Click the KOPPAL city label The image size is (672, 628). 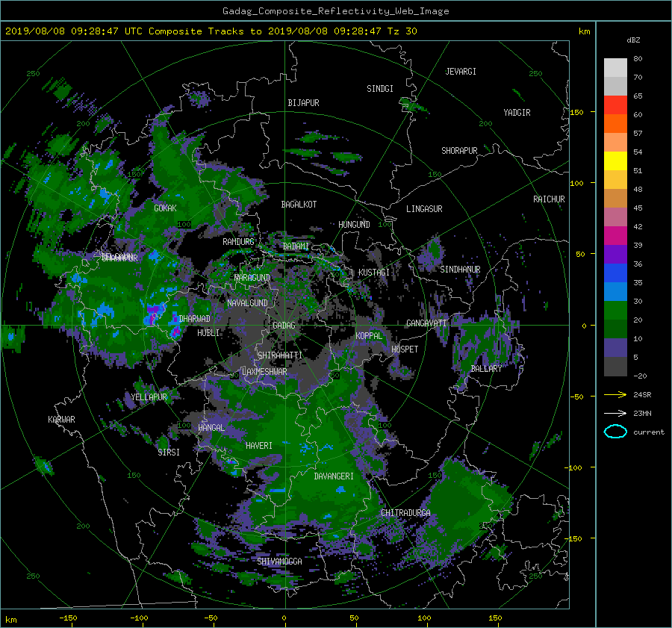(369, 336)
